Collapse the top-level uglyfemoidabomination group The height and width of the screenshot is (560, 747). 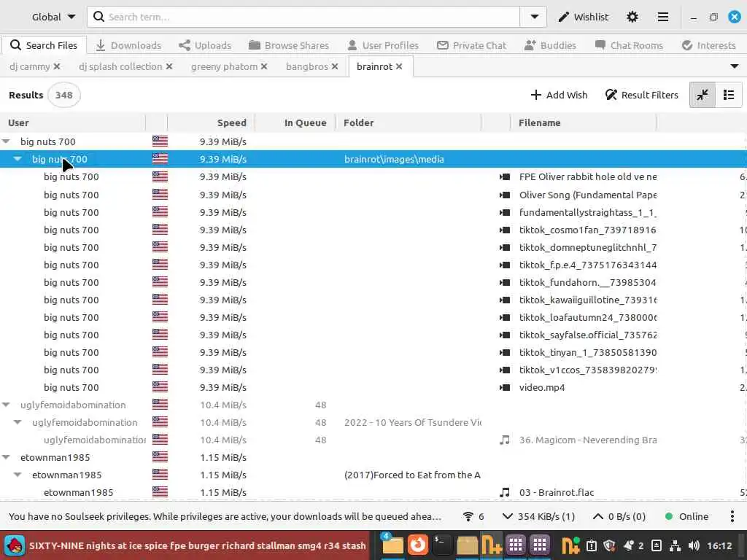coord(6,405)
